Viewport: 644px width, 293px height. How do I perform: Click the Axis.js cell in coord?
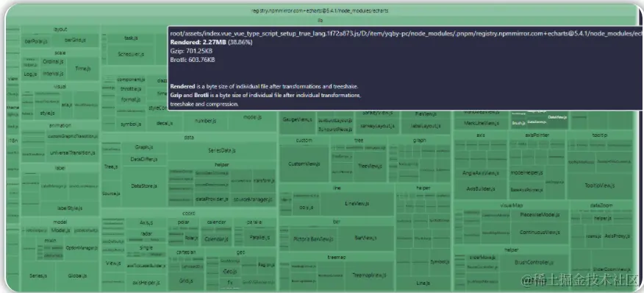(146, 222)
